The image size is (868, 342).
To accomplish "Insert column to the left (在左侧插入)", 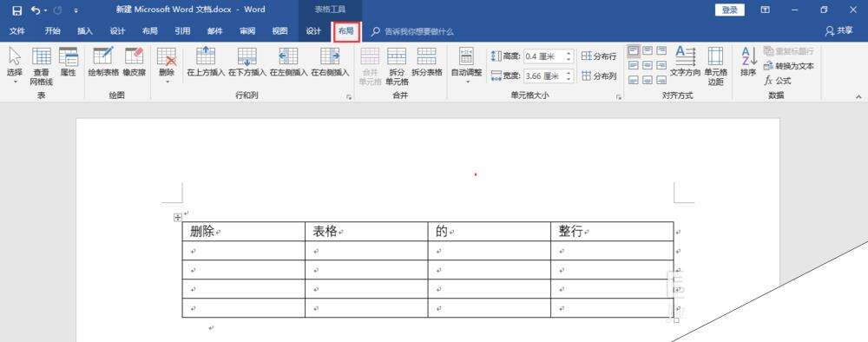I will [x=288, y=62].
